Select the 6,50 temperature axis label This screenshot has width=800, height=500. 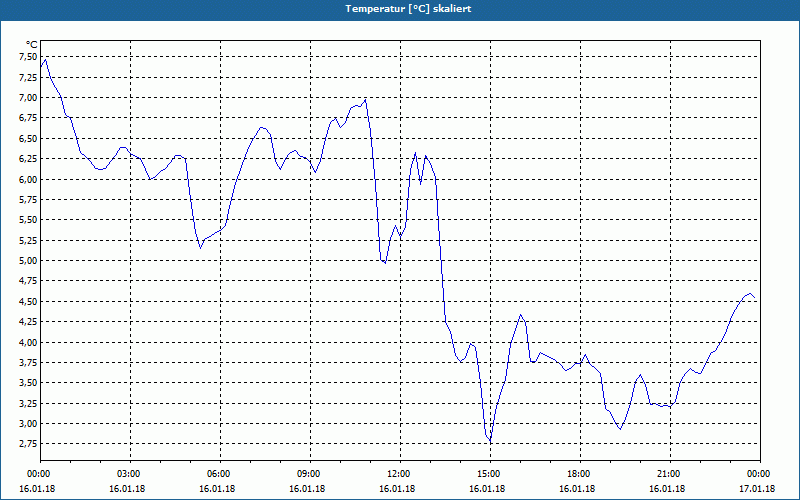click(28, 138)
